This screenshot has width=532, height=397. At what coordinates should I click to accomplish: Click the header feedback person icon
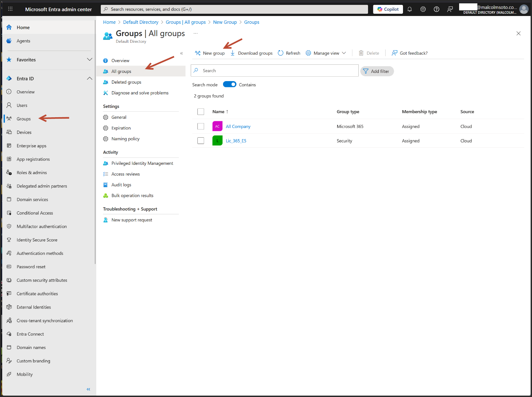(450, 9)
